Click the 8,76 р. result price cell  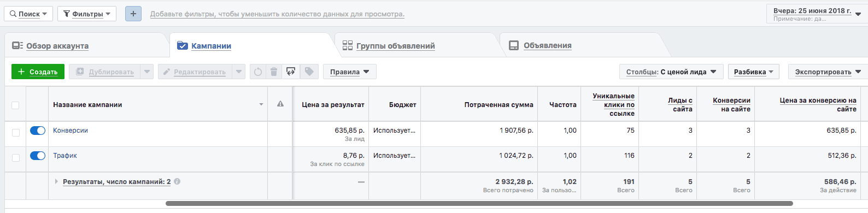pyautogui.click(x=354, y=156)
